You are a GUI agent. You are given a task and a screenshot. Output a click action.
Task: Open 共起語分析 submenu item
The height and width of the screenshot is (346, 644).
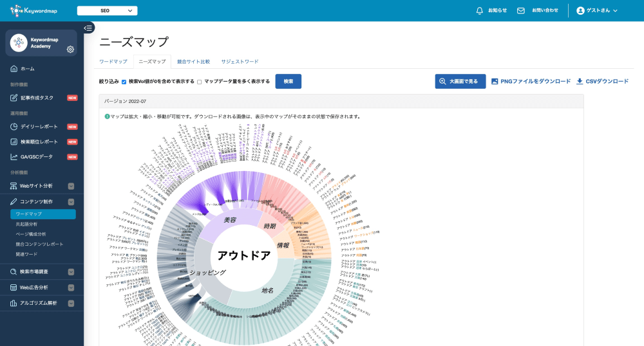tap(26, 224)
